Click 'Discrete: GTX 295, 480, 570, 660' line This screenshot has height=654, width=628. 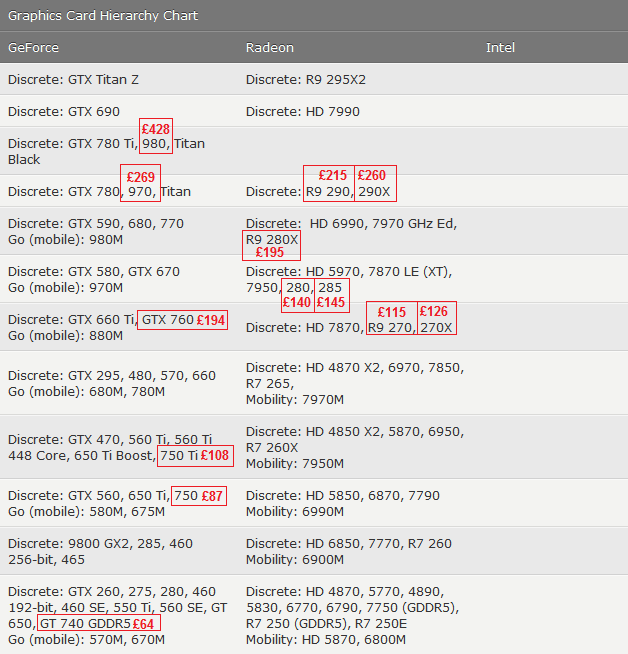point(112,375)
